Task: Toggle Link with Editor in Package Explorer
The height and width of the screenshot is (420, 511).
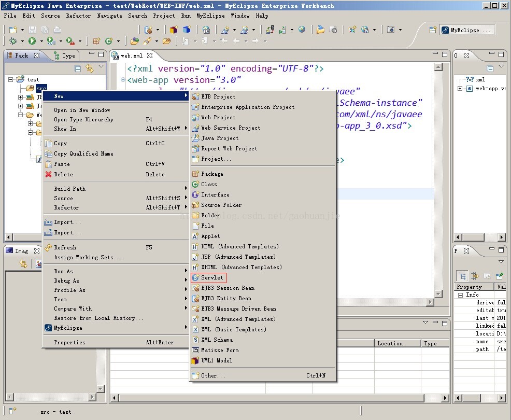Action: [90, 68]
